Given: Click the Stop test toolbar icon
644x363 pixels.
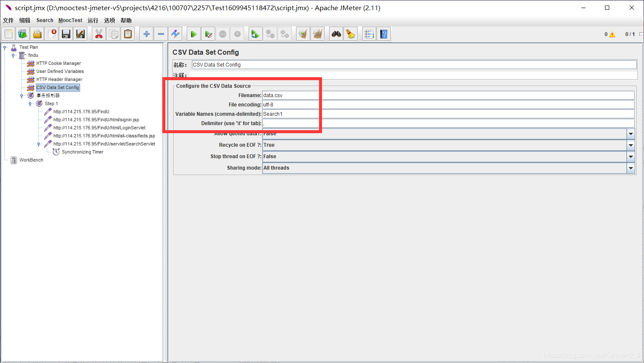Looking at the screenshot, I should coord(222,34).
